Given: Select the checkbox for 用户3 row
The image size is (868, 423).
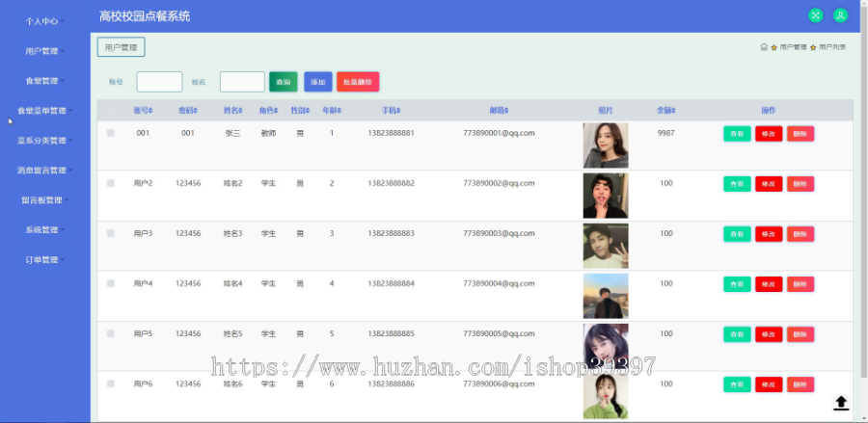Looking at the screenshot, I should tap(111, 233).
